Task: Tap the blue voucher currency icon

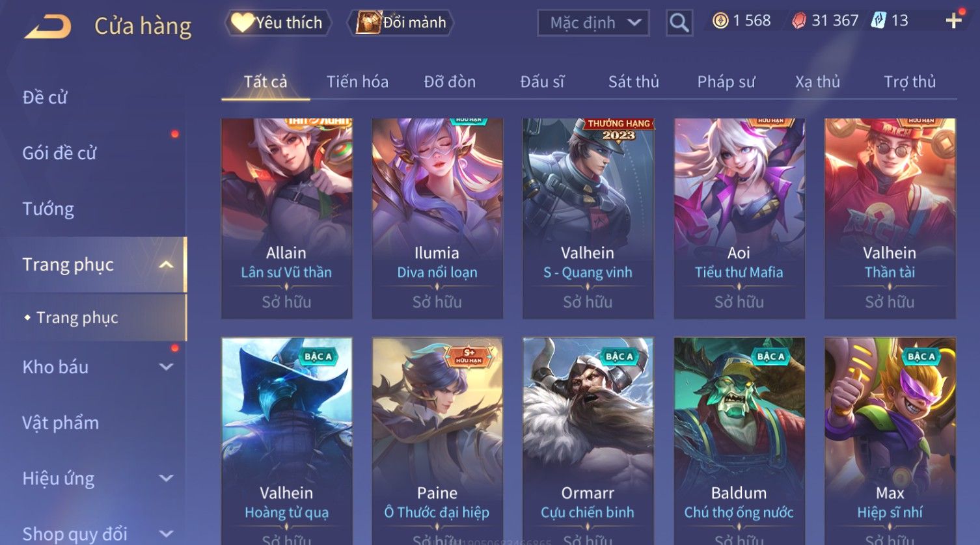Action: (878, 21)
